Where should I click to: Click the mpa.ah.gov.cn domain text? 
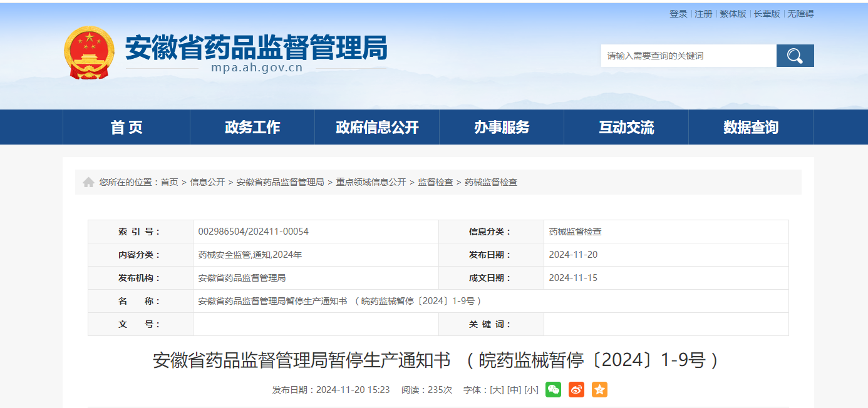(257, 68)
